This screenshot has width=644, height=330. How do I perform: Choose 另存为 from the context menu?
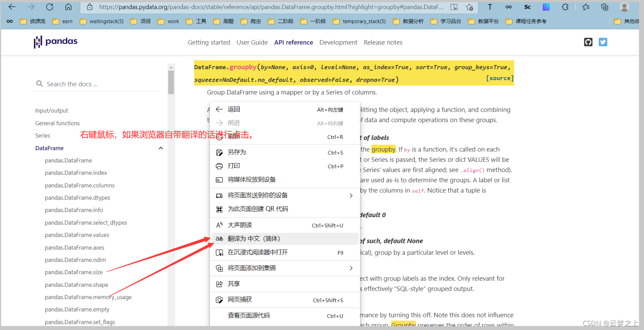pos(285,152)
